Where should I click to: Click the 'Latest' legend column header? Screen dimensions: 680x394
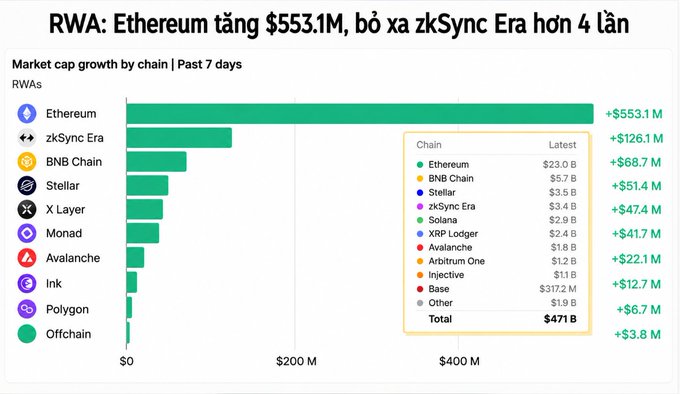(x=562, y=145)
